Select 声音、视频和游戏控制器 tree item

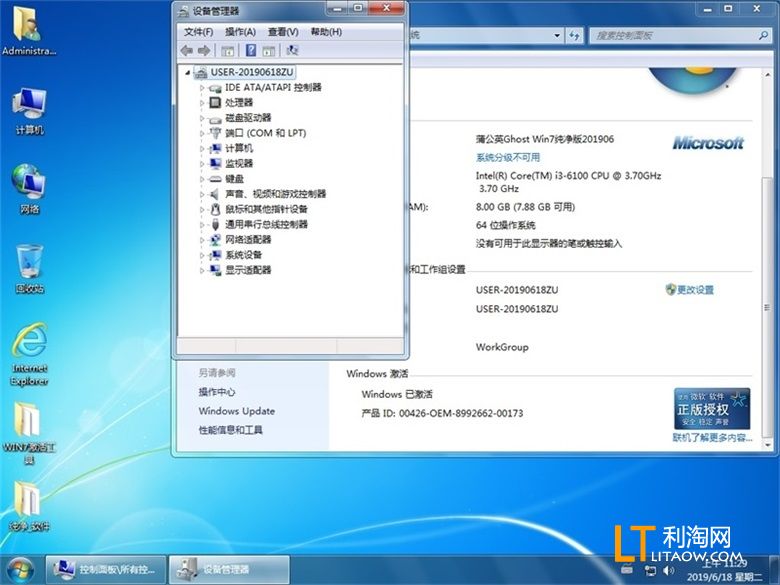[x=275, y=194]
